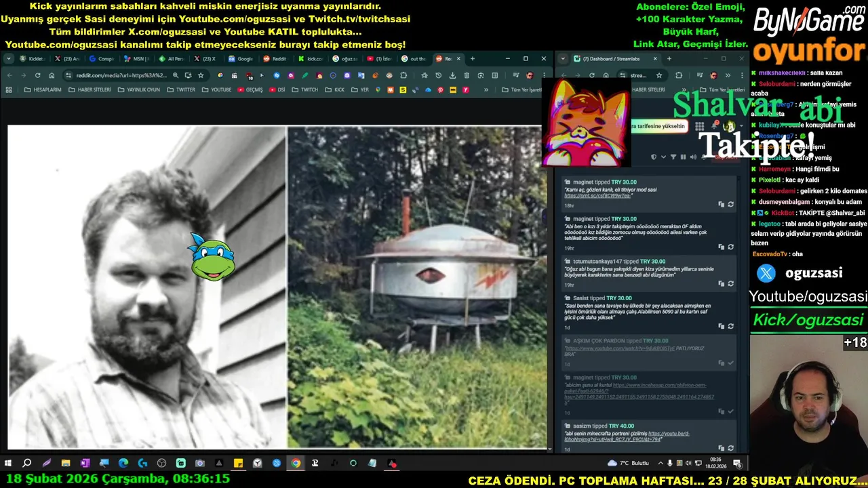868x488 pixels.
Task: Open HABER SİTELERİ bookmarks folder in left browser
Action: [90, 89]
